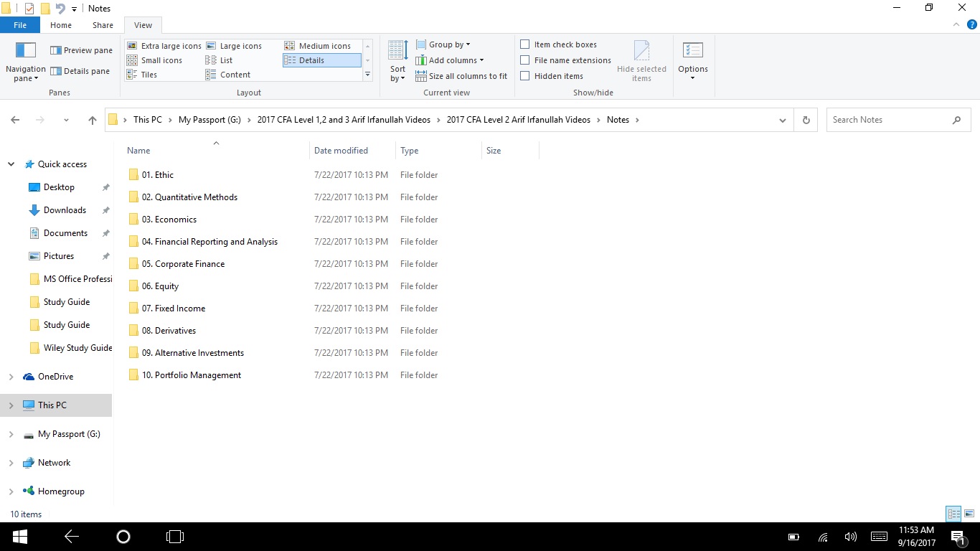Open the Windows Start menu
Image resolution: width=980 pixels, height=551 pixels.
19,537
